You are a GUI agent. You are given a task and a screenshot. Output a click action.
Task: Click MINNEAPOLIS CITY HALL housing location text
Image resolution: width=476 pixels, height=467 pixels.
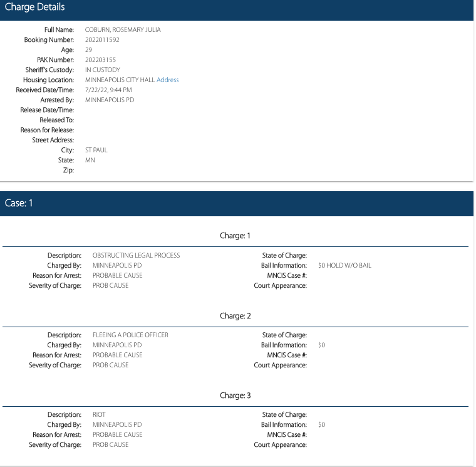tap(120, 80)
